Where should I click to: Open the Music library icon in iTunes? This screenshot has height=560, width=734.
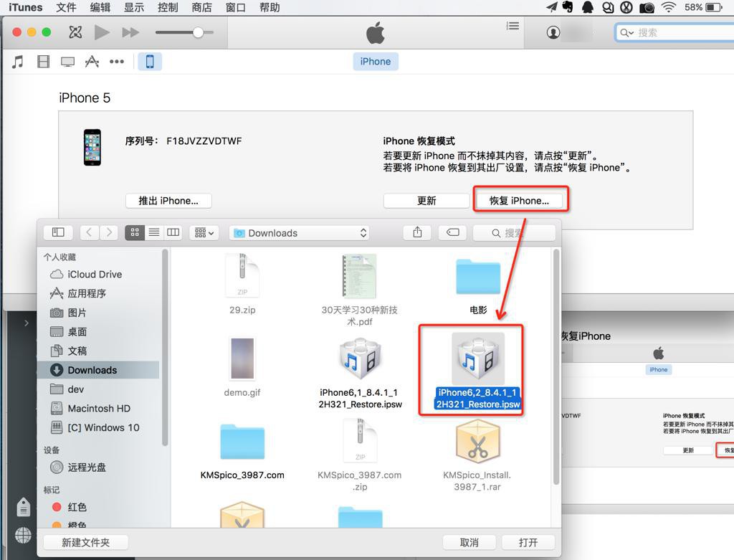click(x=18, y=62)
